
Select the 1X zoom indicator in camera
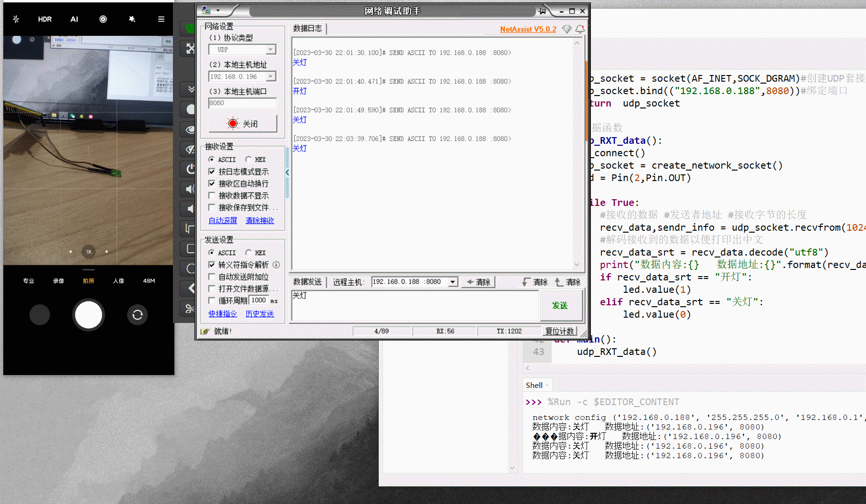click(x=88, y=252)
